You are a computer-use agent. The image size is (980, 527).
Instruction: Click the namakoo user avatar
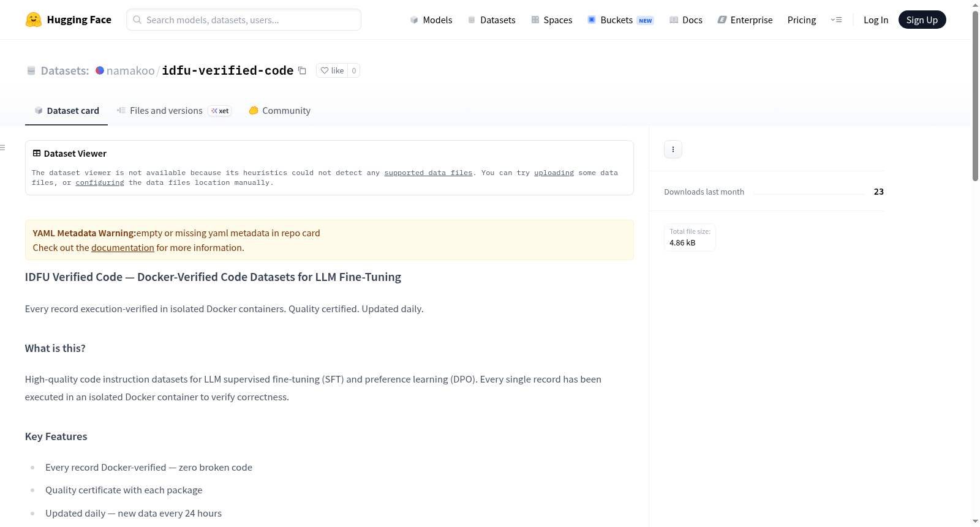coord(100,70)
